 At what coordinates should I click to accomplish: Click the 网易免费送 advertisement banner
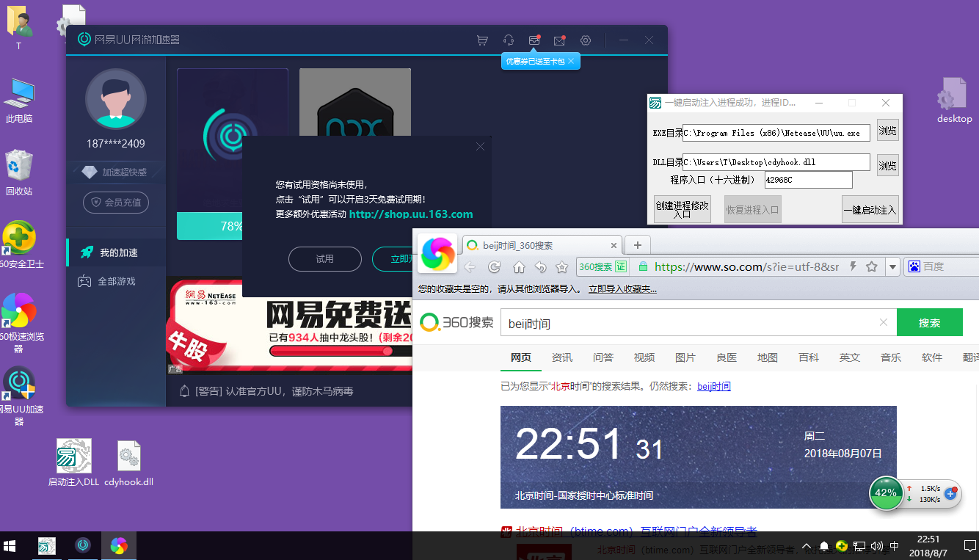[290, 326]
